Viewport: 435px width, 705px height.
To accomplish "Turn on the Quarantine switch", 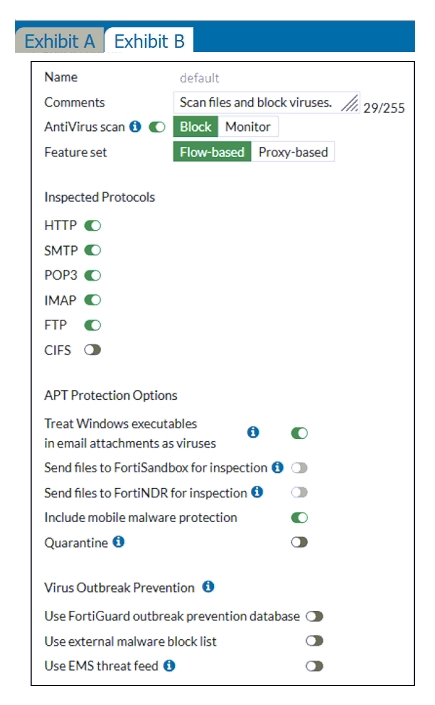I will click(299, 542).
